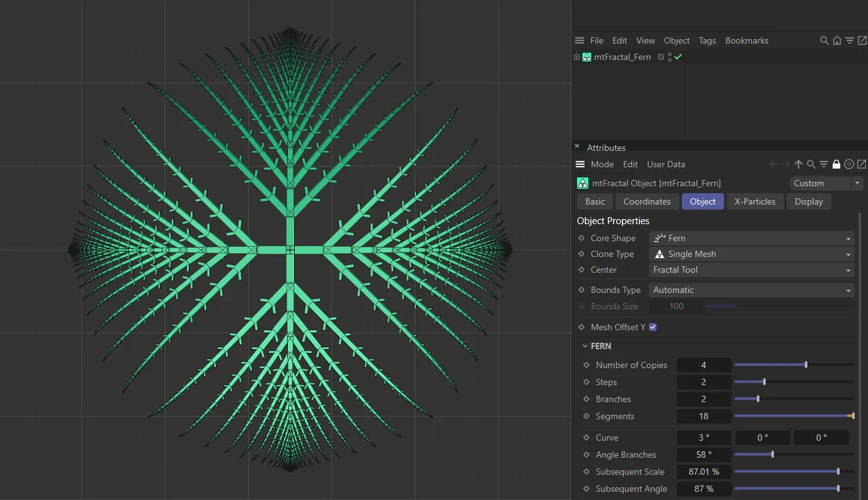The image size is (868, 500).
Task: Click the pop-out icon in Attributes toolbar
Action: (862, 164)
